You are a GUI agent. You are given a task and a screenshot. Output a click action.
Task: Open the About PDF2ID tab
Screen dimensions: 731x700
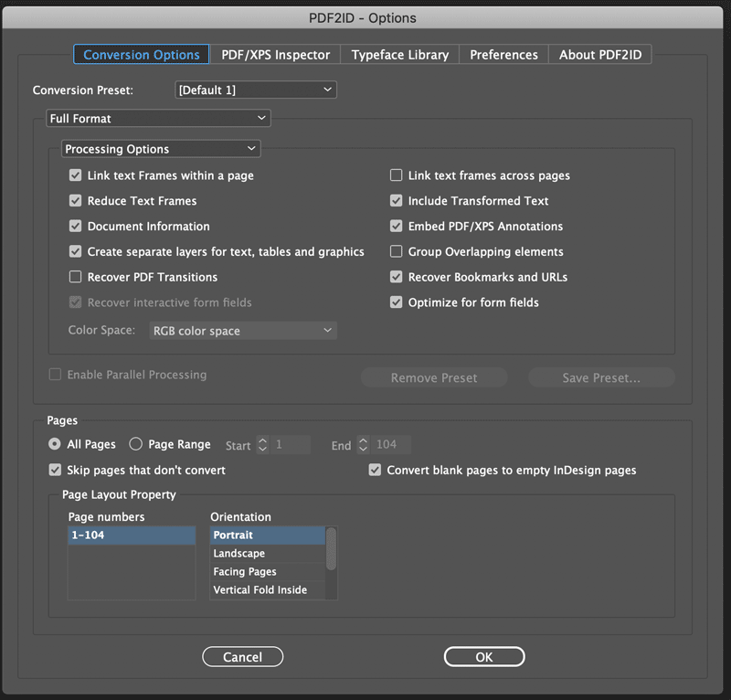(600, 55)
